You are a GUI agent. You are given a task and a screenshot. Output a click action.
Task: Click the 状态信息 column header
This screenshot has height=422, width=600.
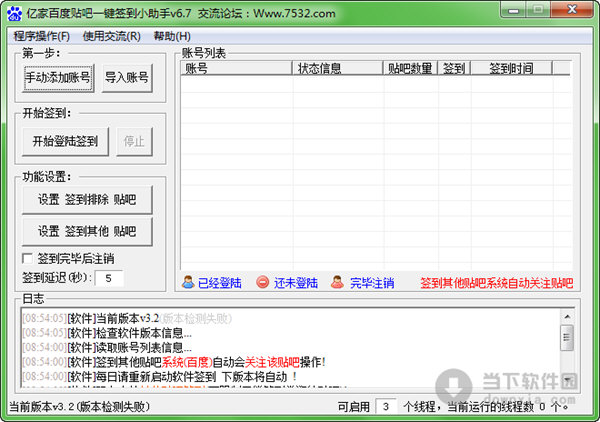pos(338,68)
